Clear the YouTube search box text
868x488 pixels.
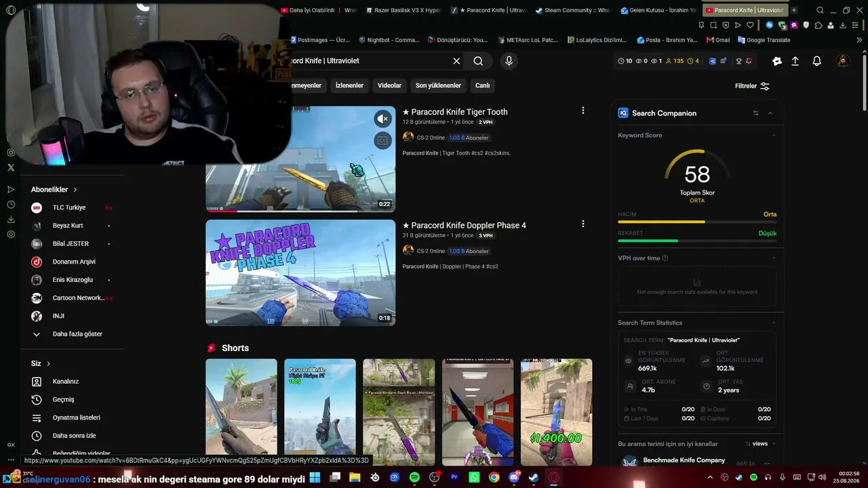[456, 61]
